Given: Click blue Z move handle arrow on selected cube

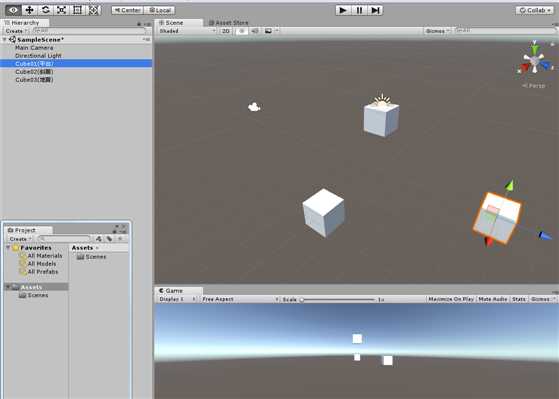Looking at the screenshot, I should [545, 235].
